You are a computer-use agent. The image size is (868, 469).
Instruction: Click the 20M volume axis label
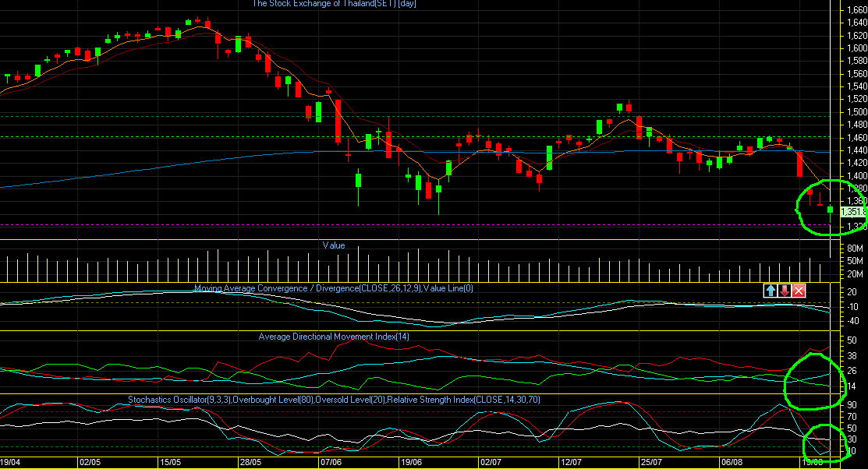coord(855,274)
